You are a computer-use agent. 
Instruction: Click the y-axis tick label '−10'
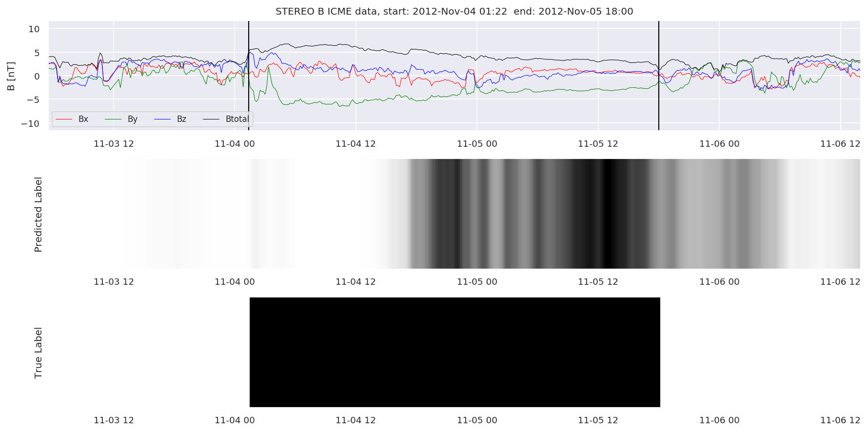pyautogui.click(x=30, y=124)
